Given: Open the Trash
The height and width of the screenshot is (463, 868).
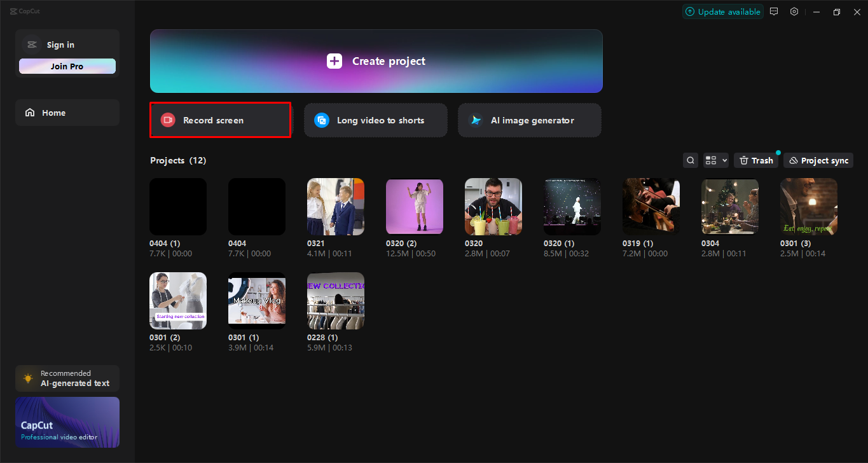Looking at the screenshot, I should (x=756, y=160).
